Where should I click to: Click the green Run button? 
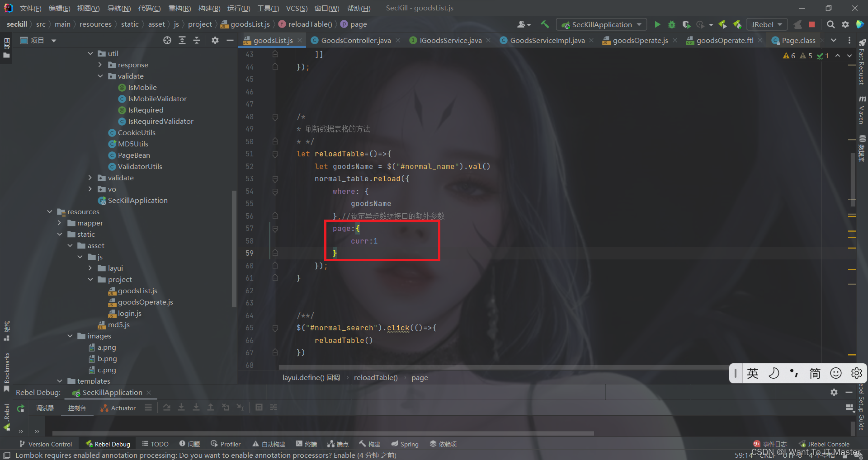tap(657, 24)
